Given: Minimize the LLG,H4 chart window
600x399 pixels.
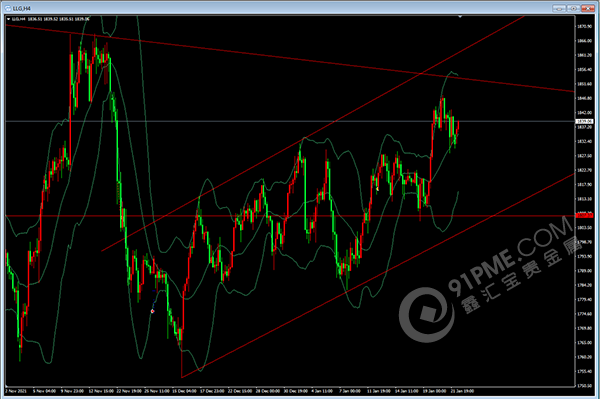Looking at the screenshot, I should pos(559,8).
